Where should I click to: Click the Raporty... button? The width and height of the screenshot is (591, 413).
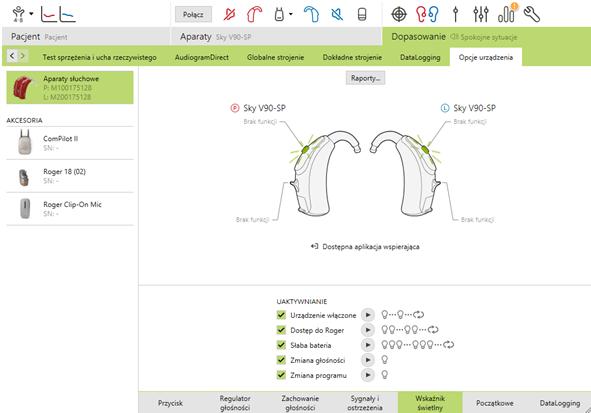pos(365,78)
